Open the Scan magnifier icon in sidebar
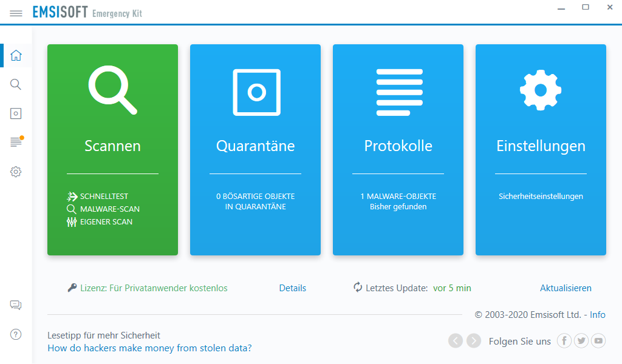Image resolution: width=622 pixels, height=364 pixels. pos(16,84)
